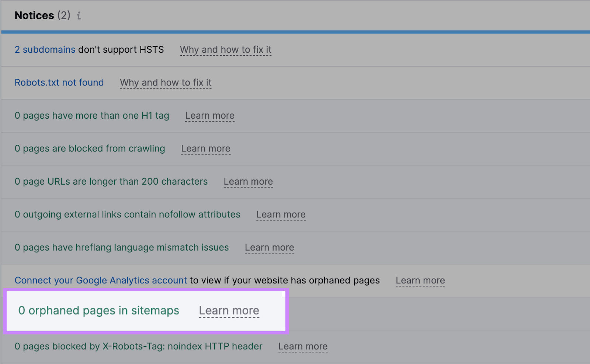The image size is (590, 364).
Task: Click Learn more about hreflang language mismatch issues
Action: coord(269,247)
